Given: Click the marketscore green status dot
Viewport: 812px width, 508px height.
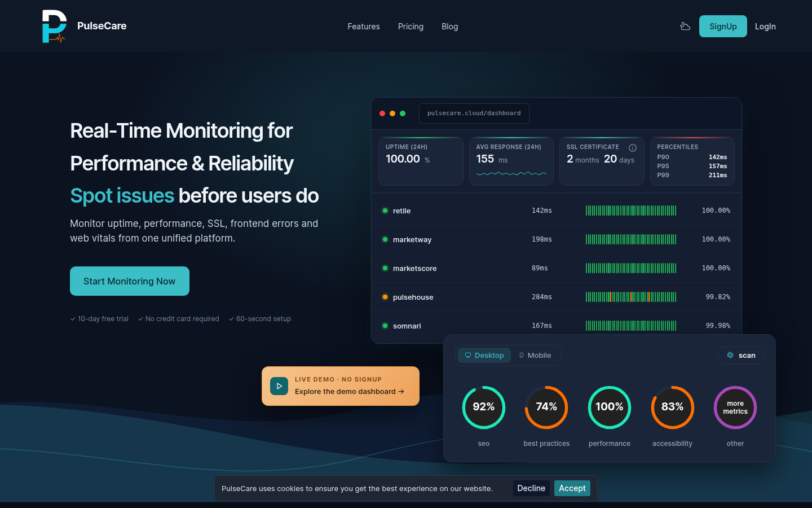Looking at the screenshot, I should coord(385,268).
